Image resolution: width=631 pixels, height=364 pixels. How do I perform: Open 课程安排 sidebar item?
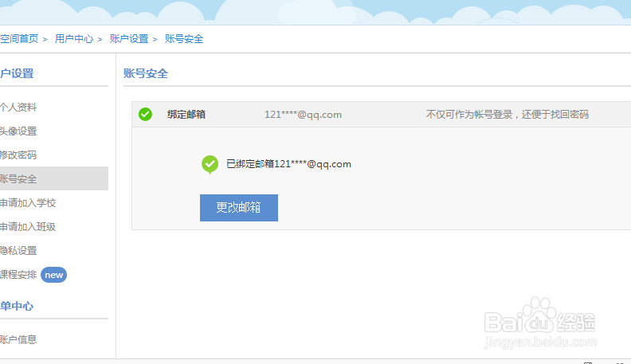coord(18,275)
